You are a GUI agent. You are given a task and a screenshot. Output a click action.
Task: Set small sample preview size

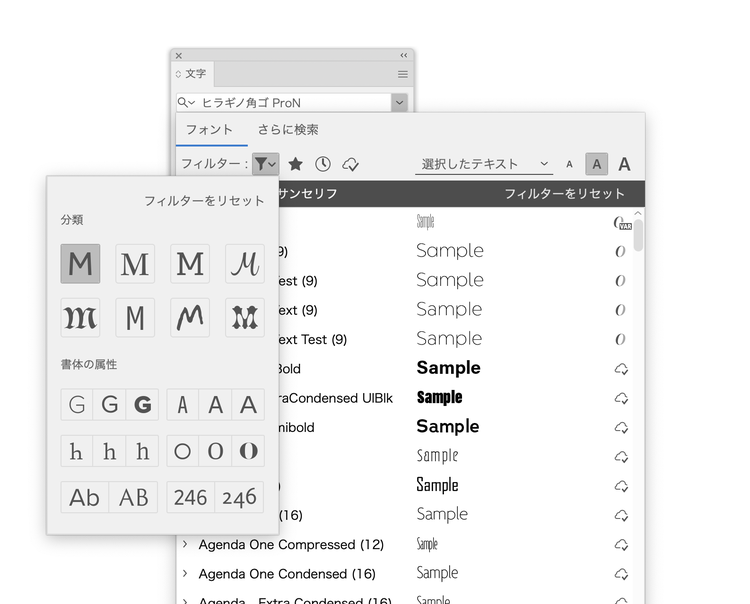click(x=569, y=165)
